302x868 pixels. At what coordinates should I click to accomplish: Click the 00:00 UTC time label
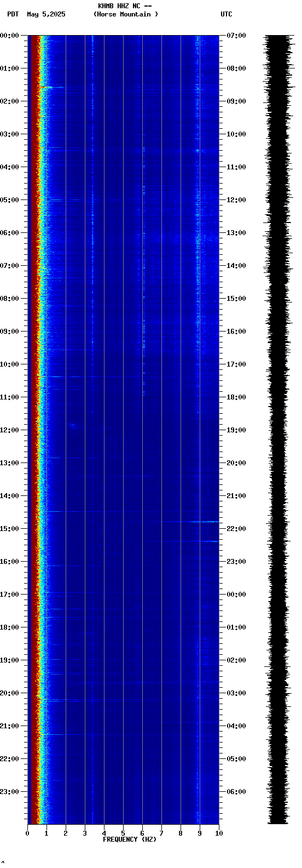pyautogui.click(x=236, y=595)
